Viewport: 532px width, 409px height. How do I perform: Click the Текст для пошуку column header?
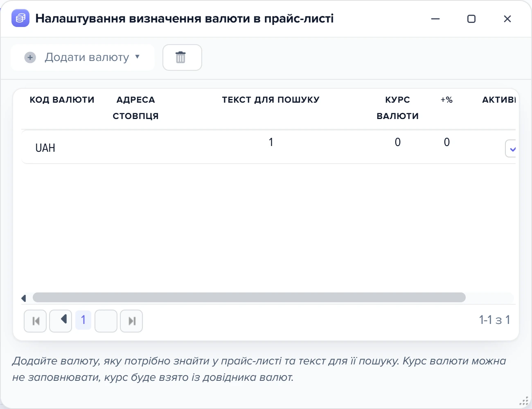pos(271,100)
